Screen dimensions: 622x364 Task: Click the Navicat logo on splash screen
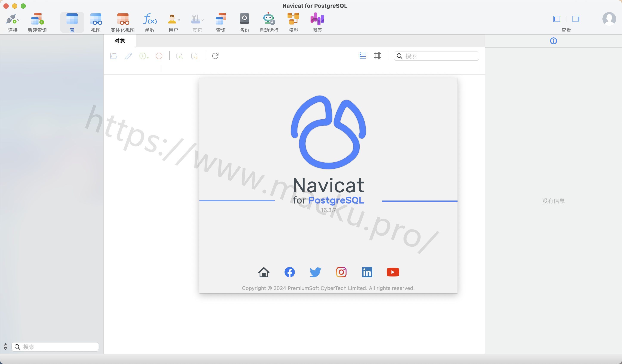328,132
